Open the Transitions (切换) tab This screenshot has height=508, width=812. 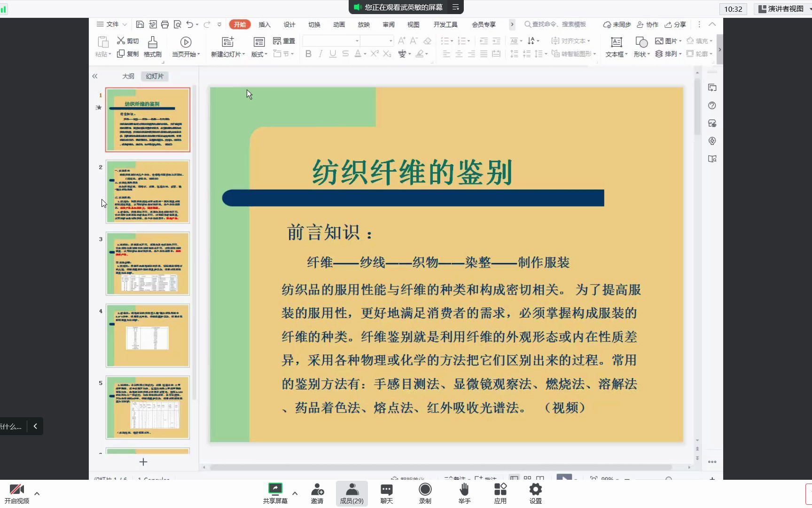click(314, 24)
